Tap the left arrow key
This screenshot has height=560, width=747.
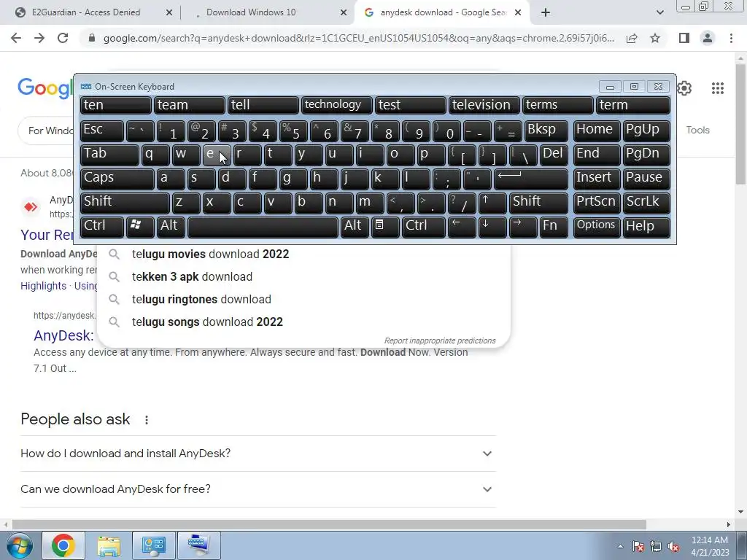coord(462,226)
